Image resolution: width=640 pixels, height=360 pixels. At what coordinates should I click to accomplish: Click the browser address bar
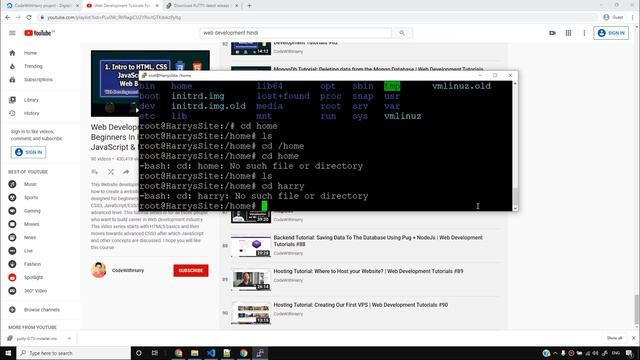318,18
